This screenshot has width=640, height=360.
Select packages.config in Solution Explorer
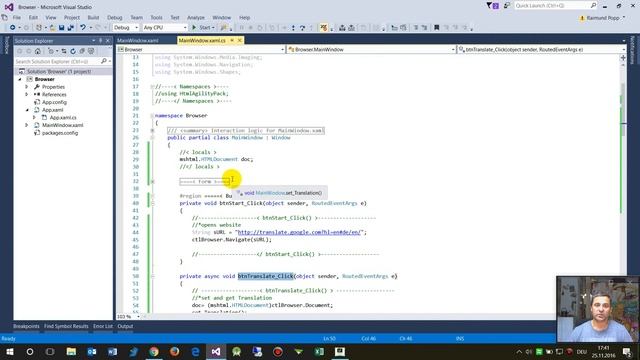tap(60, 133)
